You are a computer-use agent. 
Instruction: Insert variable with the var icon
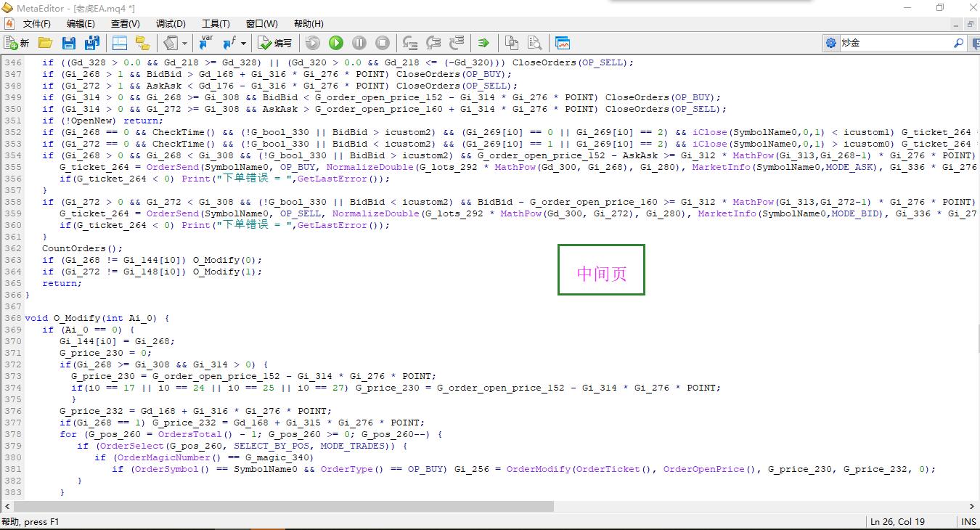click(206, 43)
